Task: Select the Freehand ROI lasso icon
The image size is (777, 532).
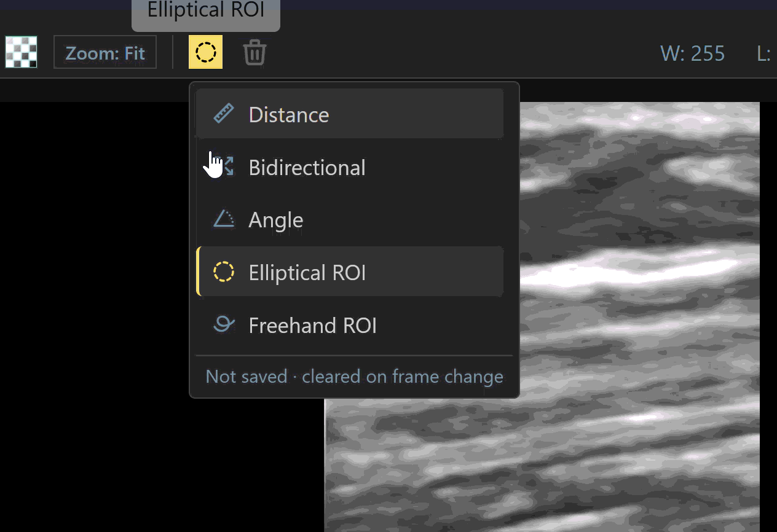Action: (224, 324)
